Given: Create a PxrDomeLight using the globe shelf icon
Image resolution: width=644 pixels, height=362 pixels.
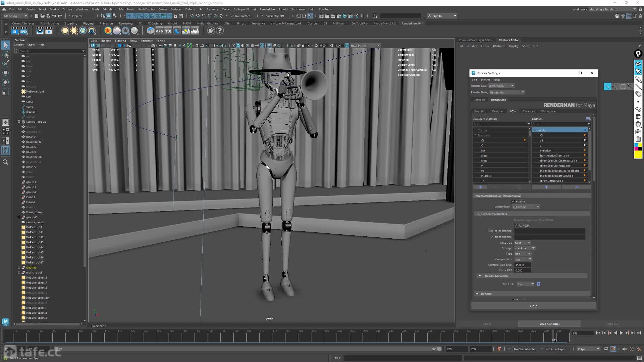Looking at the screenshot, I should click(83, 31).
